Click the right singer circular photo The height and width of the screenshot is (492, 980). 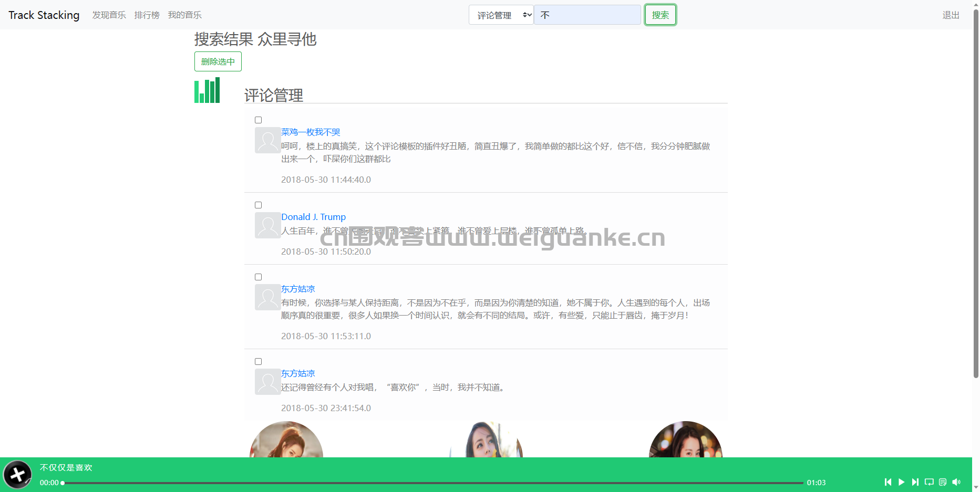(686, 439)
